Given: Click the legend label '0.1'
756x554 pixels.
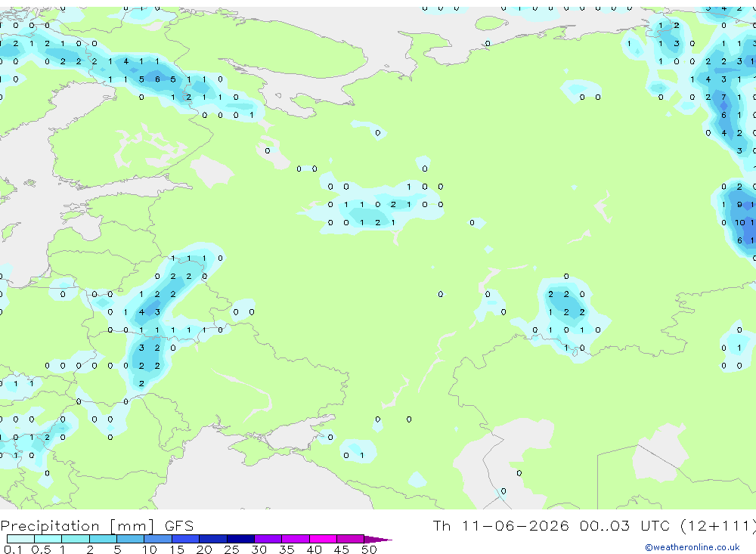Looking at the screenshot, I should pos(13,549).
